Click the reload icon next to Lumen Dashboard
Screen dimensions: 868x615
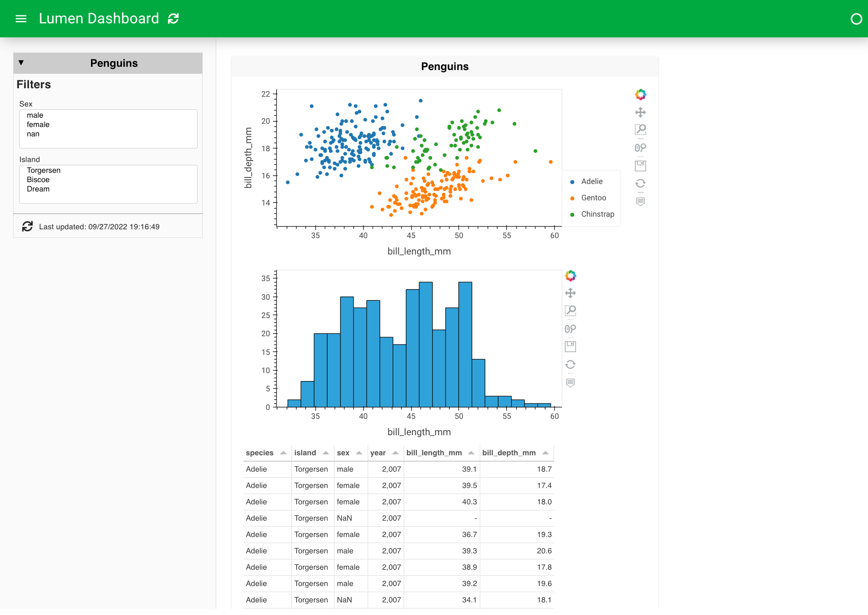[173, 19]
